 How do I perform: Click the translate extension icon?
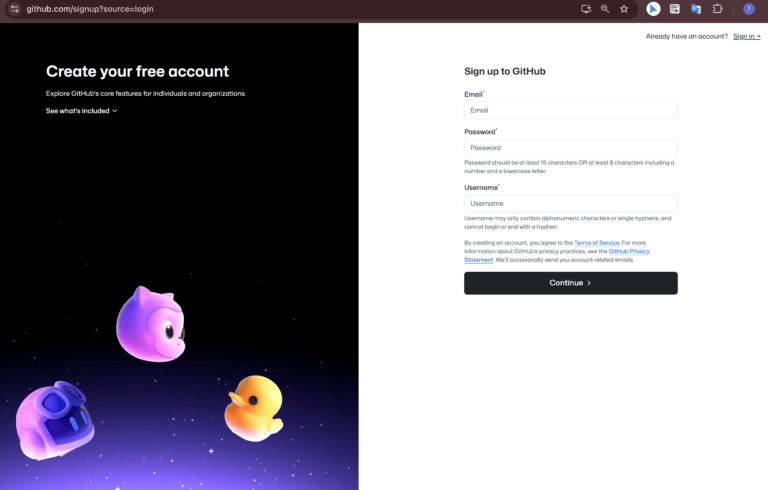[x=696, y=9]
